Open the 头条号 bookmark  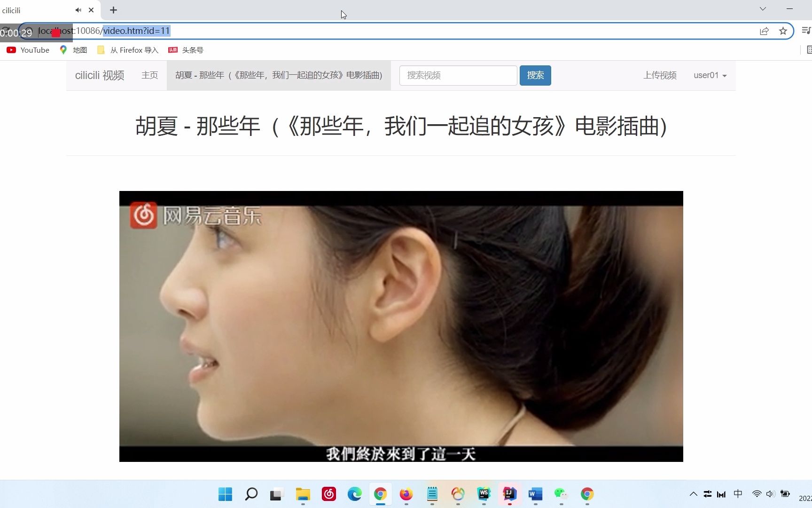186,50
